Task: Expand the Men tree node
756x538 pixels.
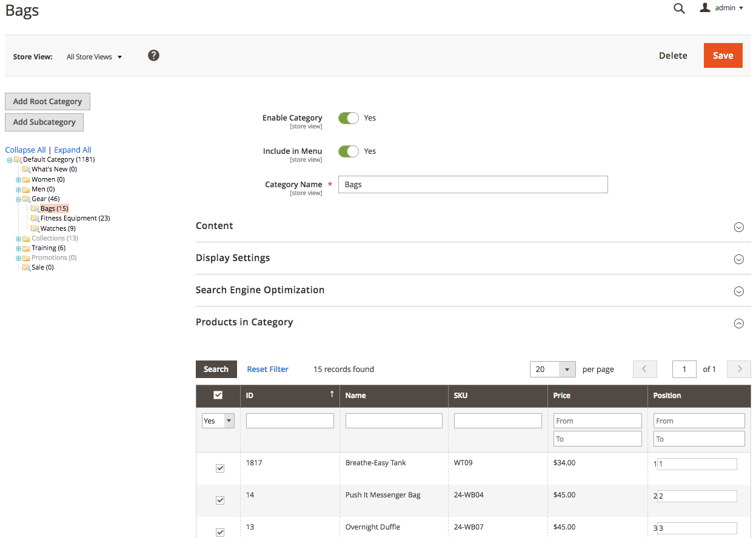Action: click(18, 190)
